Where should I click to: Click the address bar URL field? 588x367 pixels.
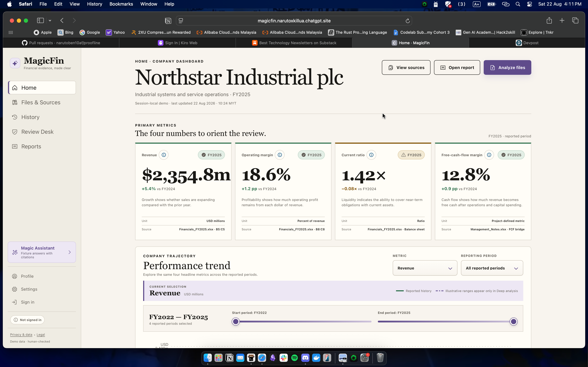tap(294, 21)
